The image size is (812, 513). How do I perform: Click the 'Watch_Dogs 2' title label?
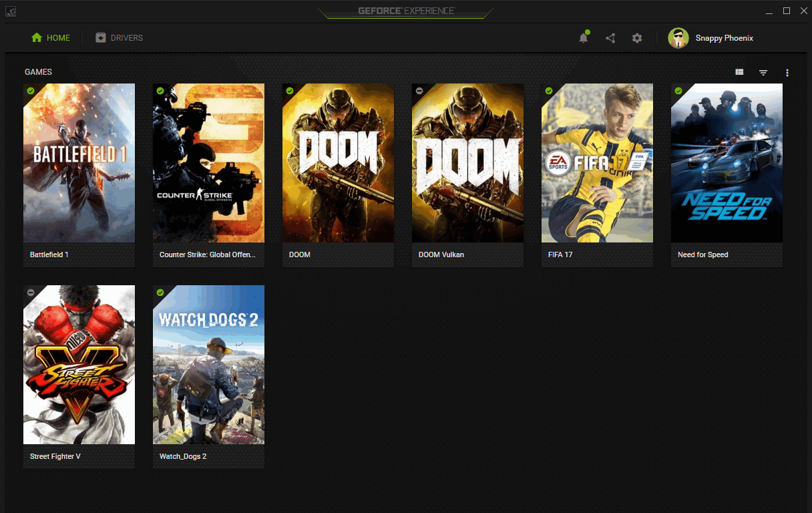183,456
